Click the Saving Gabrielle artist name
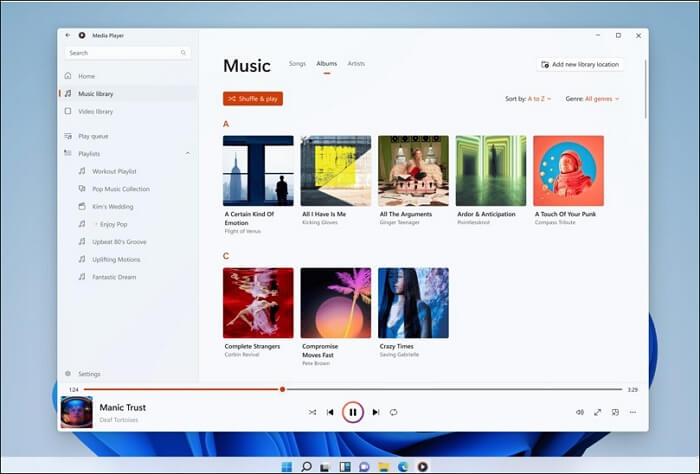Image resolution: width=700 pixels, height=474 pixels. tap(399, 354)
